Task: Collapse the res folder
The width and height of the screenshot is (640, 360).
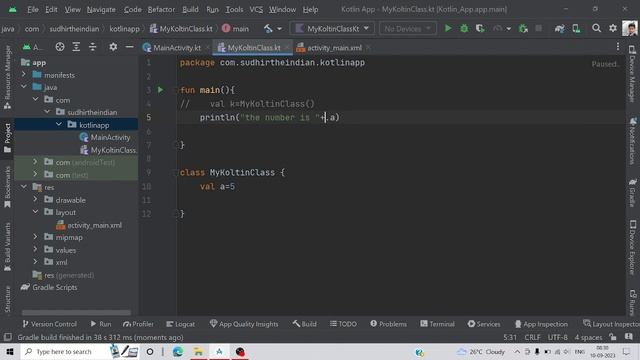Action: 24,187
